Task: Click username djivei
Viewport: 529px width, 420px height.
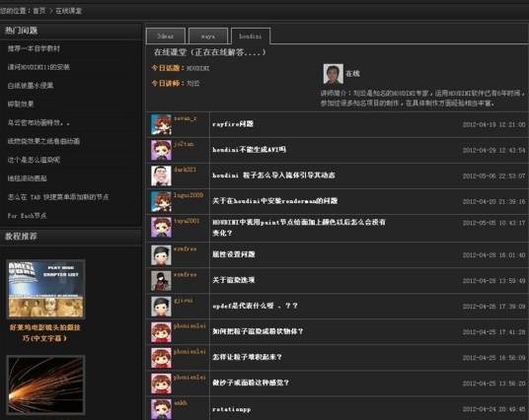Action: [184, 301]
